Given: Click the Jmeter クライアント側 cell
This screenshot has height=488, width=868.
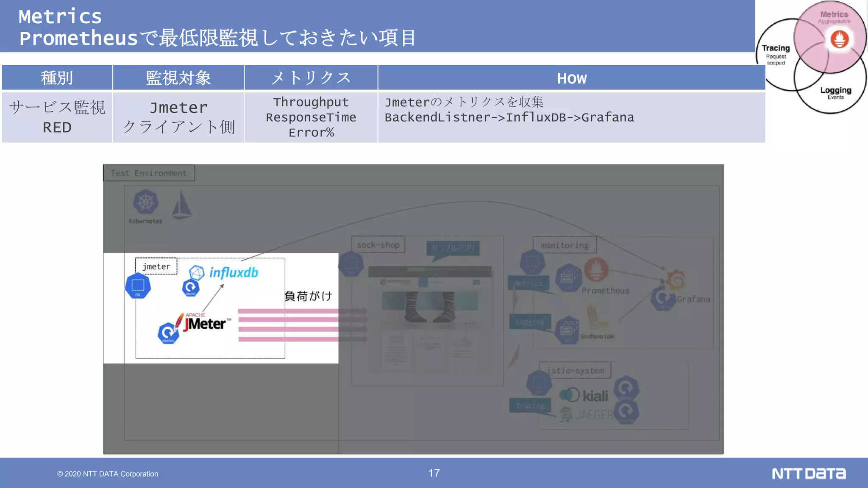Looking at the screenshot, I should [x=178, y=117].
